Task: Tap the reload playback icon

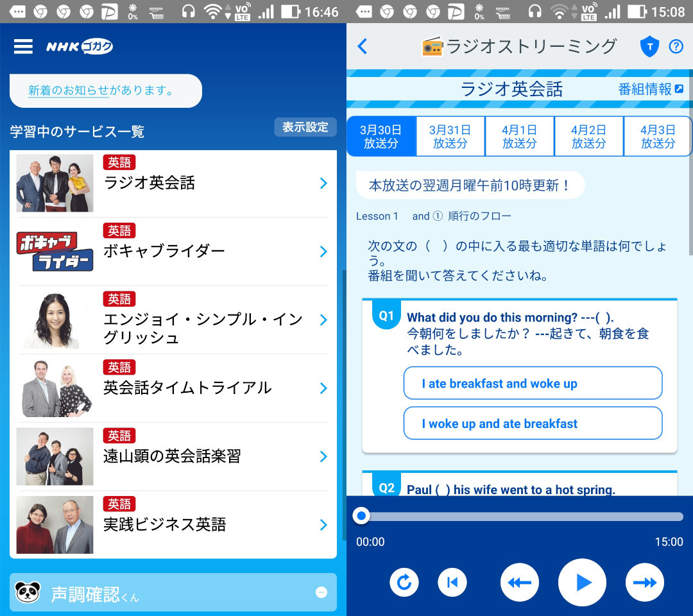Action: tap(404, 583)
